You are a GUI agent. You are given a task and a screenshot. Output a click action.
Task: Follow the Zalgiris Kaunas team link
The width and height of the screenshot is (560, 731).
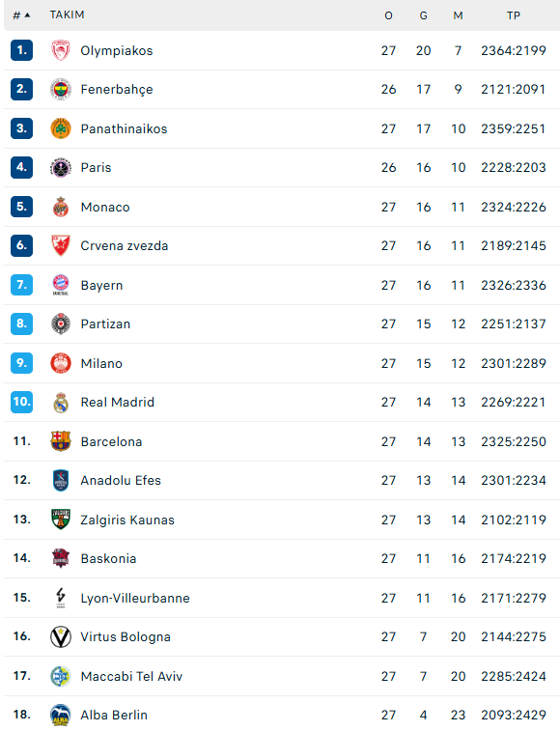(x=127, y=520)
